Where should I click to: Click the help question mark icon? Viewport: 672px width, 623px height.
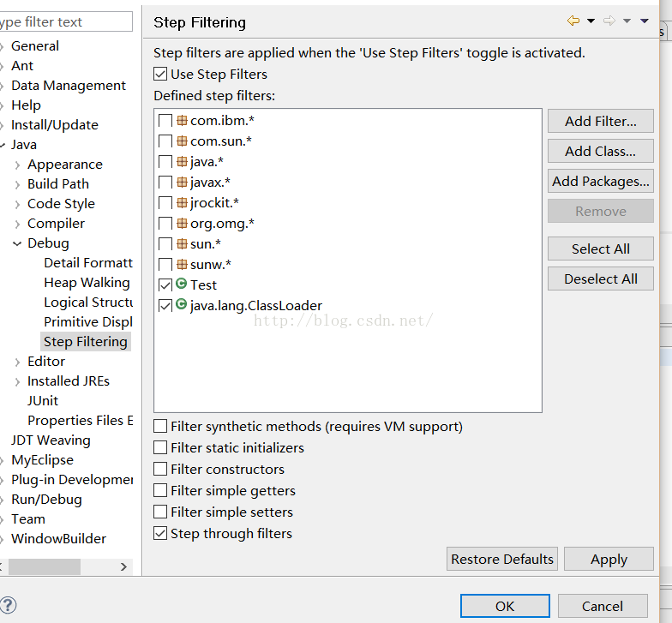(x=9, y=605)
